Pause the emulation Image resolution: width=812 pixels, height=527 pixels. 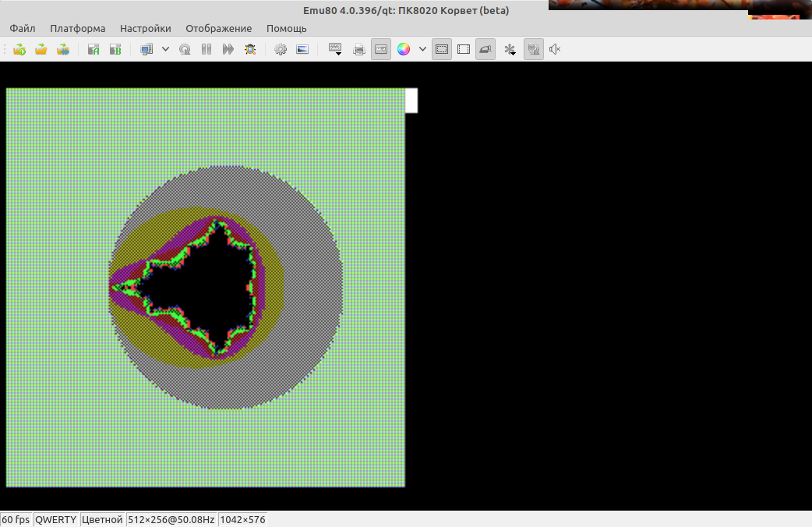(207, 49)
